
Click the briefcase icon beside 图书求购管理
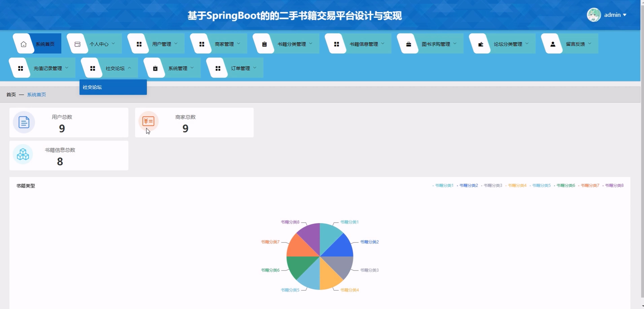pyautogui.click(x=408, y=44)
